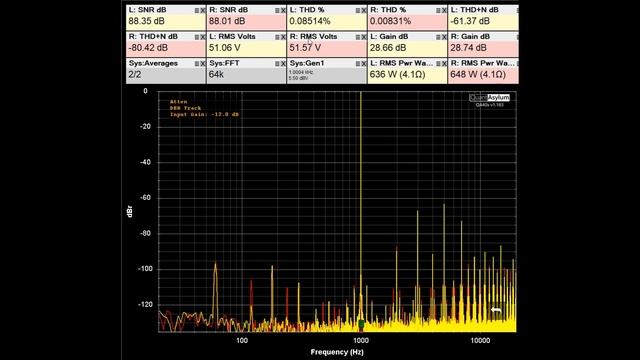Close the Sys:Averages tile
The height and width of the screenshot is (360, 640).
click(203, 64)
